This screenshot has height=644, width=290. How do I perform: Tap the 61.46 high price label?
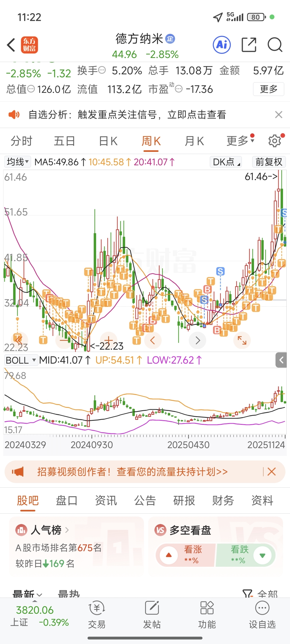click(261, 177)
